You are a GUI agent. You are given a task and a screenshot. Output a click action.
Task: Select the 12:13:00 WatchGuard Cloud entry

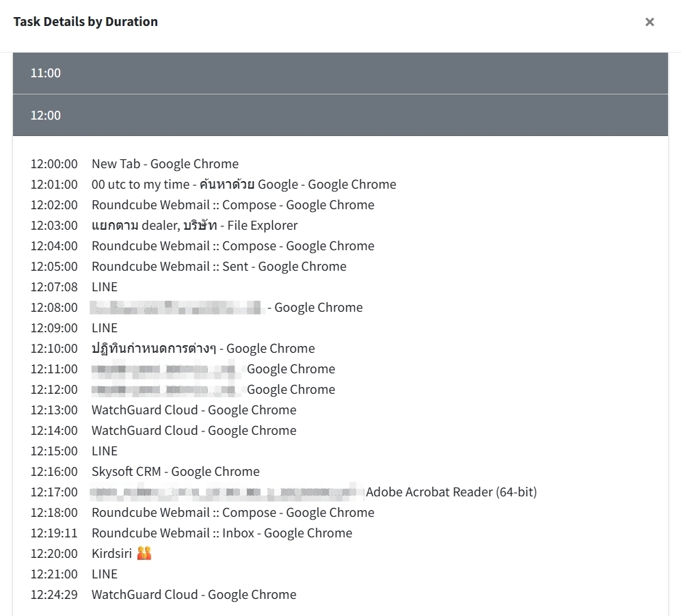pyautogui.click(x=163, y=410)
